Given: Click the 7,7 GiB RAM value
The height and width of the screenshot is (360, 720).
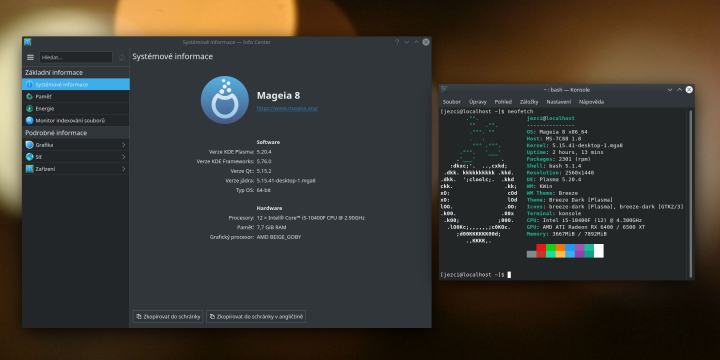Looking at the screenshot, I should 272,227.
